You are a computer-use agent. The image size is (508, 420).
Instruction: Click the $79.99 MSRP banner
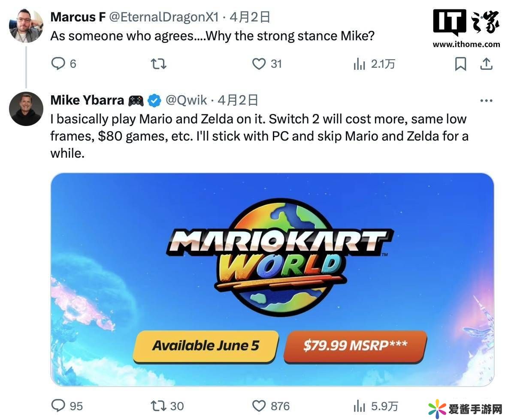pos(355,346)
